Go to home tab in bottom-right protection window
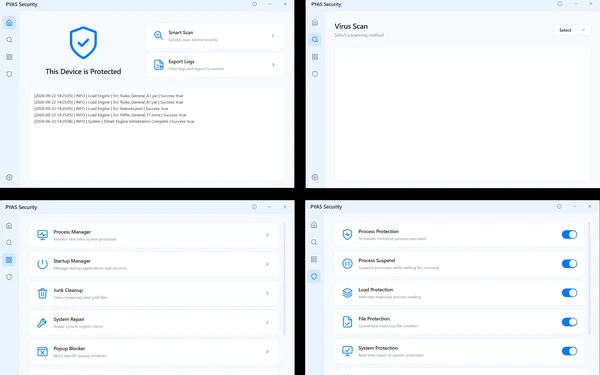600x375 pixels. [x=314, y=225]
